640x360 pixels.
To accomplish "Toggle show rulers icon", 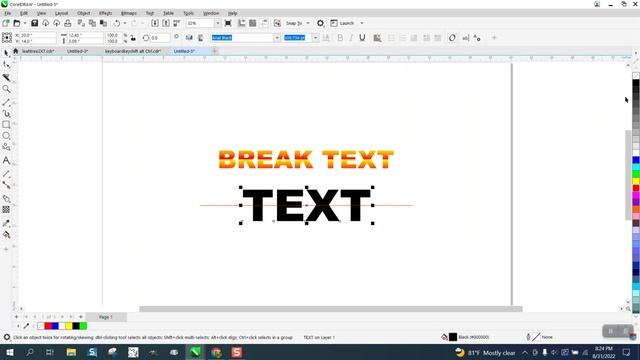I will pos(242,23).
